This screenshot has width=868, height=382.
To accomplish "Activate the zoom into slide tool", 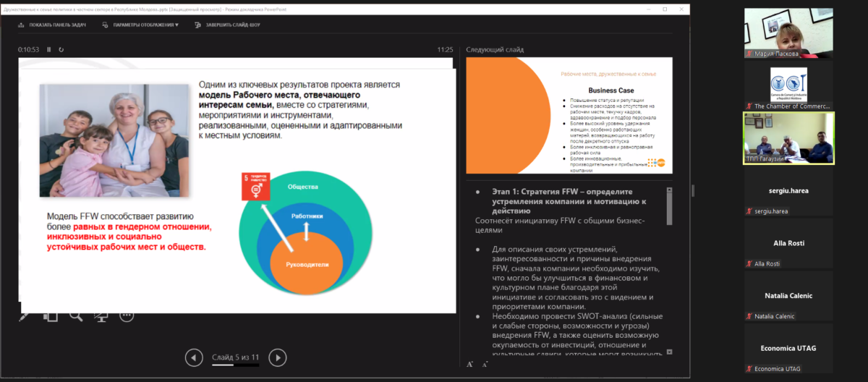I will (76, 316).
